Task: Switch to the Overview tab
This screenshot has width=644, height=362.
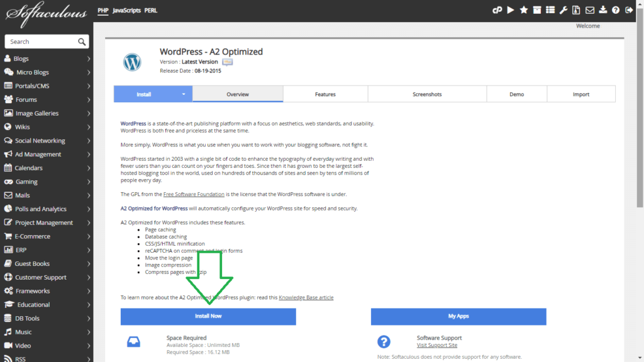Action: point(238,94)
